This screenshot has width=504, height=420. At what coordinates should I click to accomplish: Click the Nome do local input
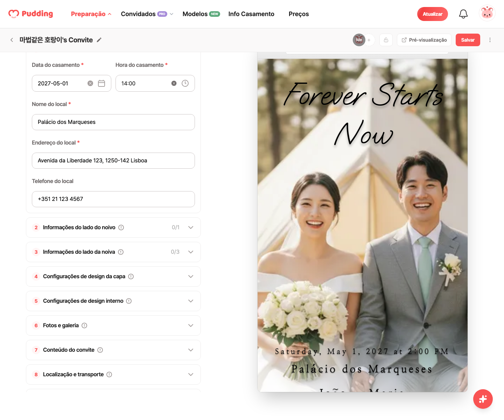pos(113,122)
